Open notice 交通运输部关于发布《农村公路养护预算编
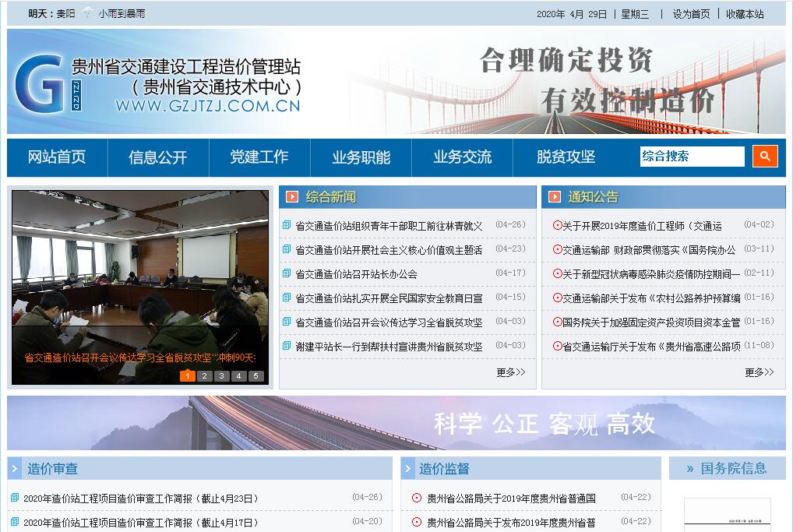The height and width of the screenshot is (532, 793). [x=651, y=298]
